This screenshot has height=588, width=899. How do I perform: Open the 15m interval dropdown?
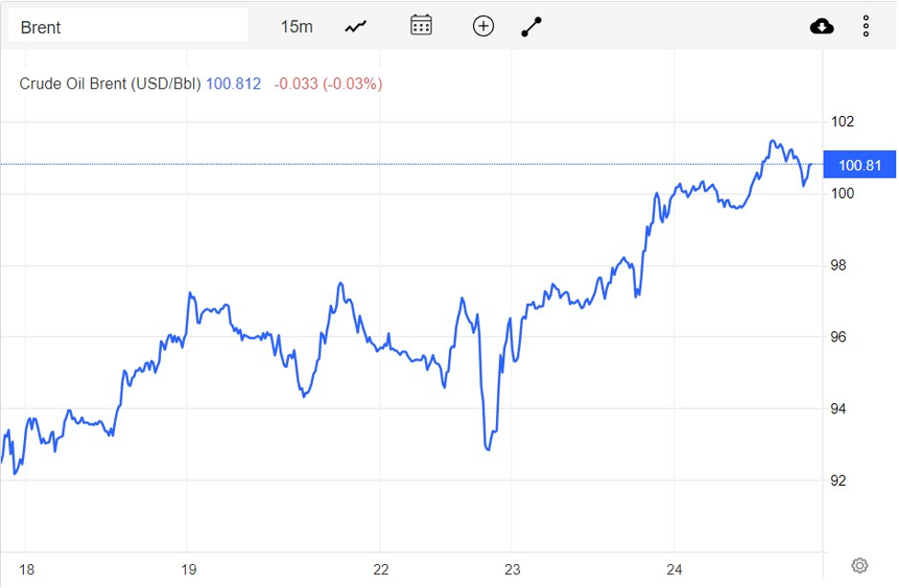[x=296, y=27]
